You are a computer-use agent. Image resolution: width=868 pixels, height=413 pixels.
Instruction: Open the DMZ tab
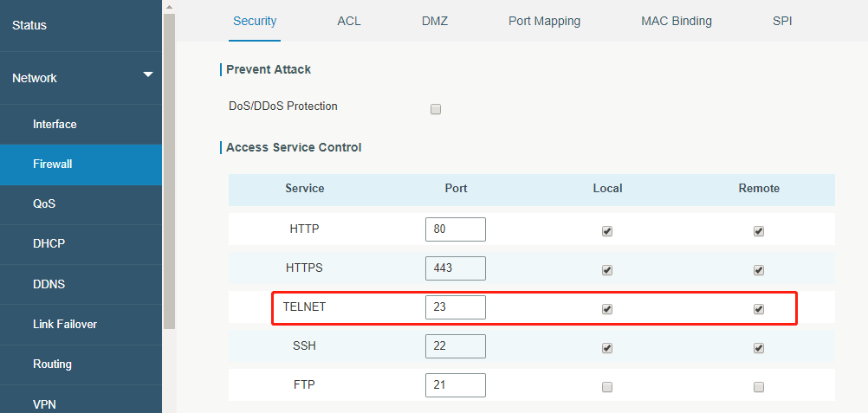435,21
